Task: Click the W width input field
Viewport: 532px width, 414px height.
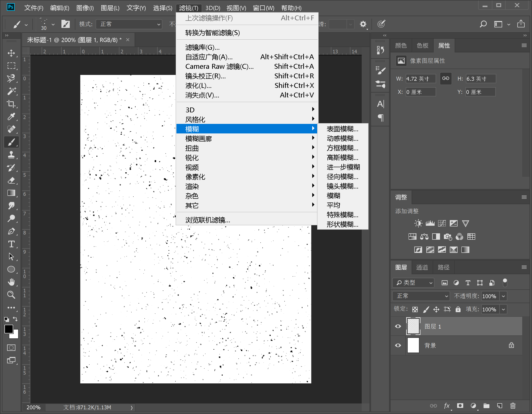Action: coord(420,79)
